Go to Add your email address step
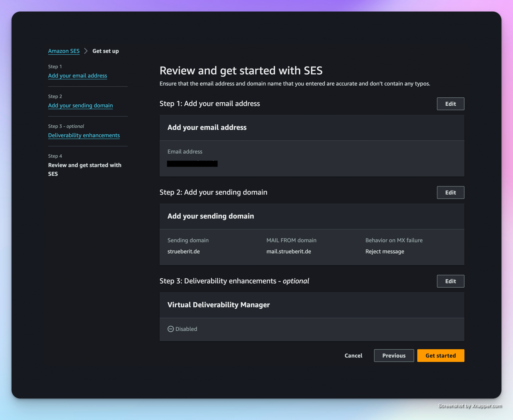 click(77, 76)
